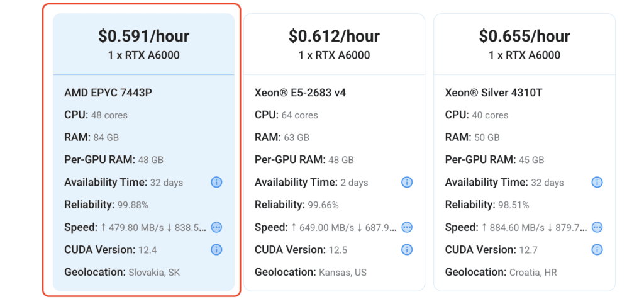Select the $0.612/hour price heading
The width and height of the screenshot is (644, 299).
(334, 36)
